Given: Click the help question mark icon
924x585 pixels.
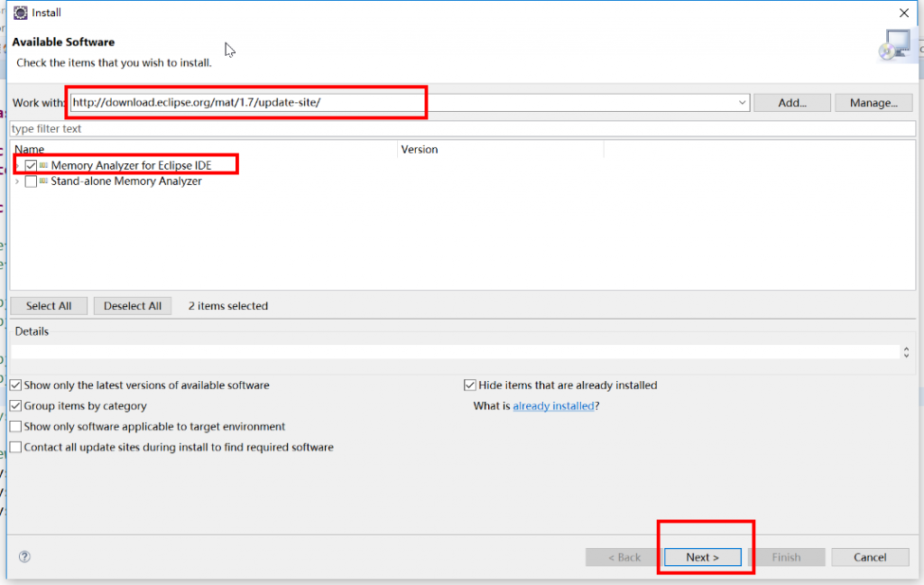Looking at the screenshot, I should click(x=24, y=557).
